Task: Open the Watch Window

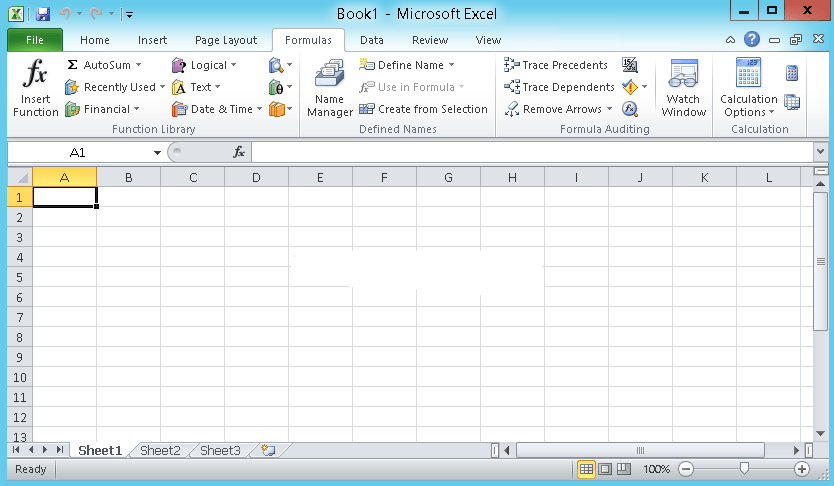Action: point(683,88)
